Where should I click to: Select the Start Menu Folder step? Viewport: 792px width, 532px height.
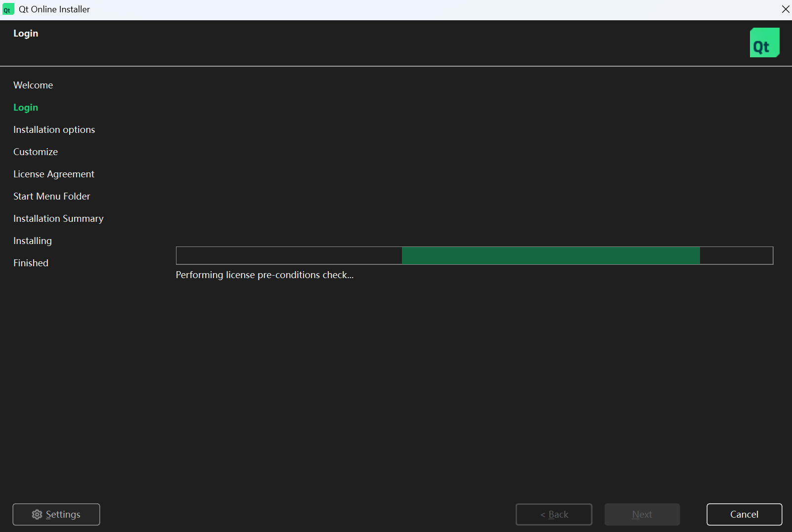(52, 196)
